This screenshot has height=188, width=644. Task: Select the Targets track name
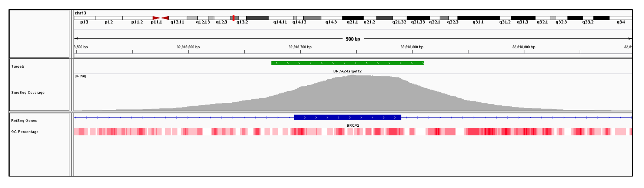[x=18, y=66]
